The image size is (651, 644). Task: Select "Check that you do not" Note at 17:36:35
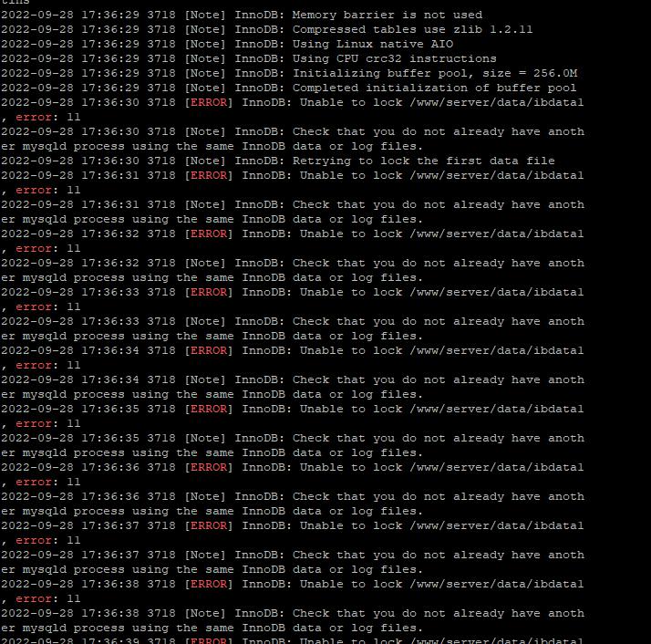pyautogui.click(x=293, y=445)
